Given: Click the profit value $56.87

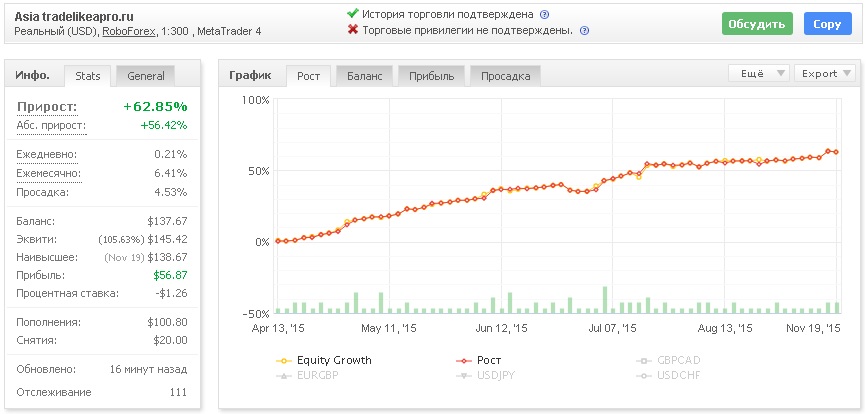Looking at the screenshot, I should (170, 275).
